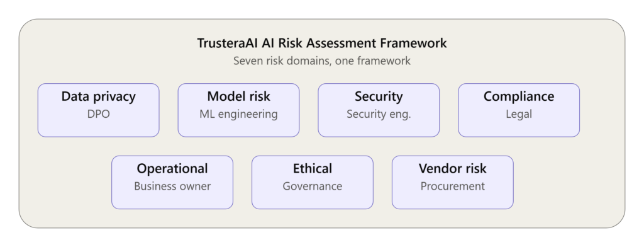Click the Operational domain box

click(x=172, y=182)
